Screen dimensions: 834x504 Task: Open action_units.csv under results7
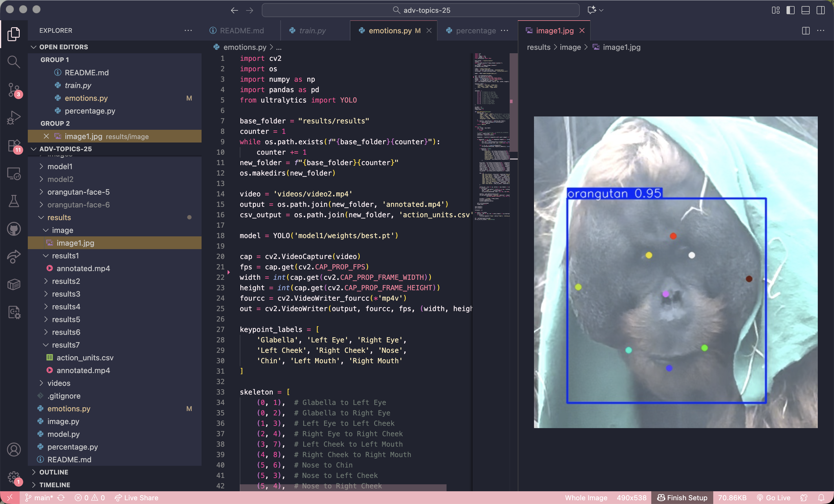(x=85, y=357)
